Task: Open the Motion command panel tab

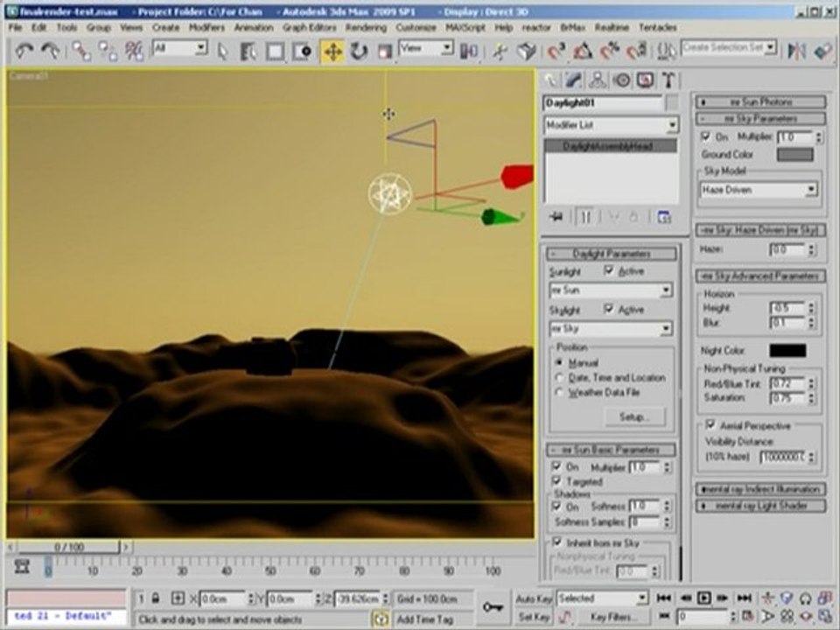Action: (622, 80)
